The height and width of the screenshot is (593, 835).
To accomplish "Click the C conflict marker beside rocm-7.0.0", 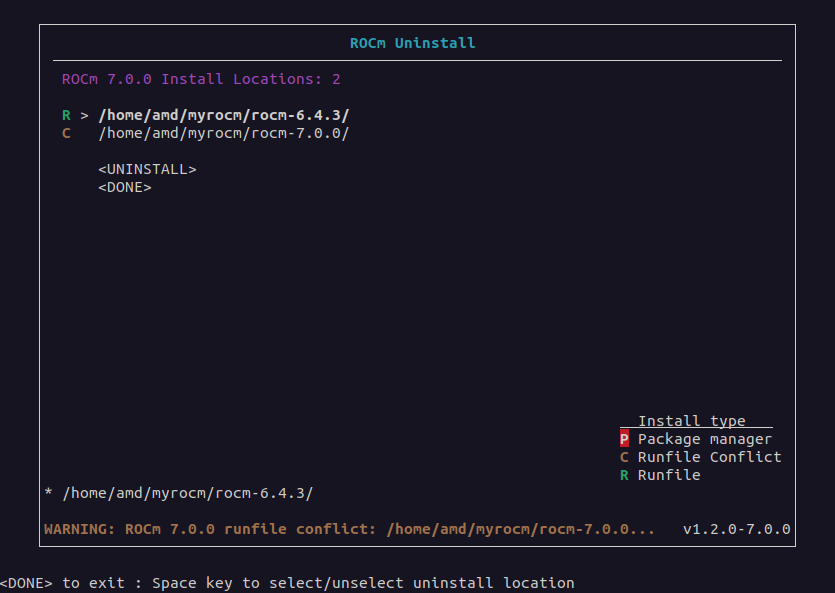I will (x=66, y=134).
